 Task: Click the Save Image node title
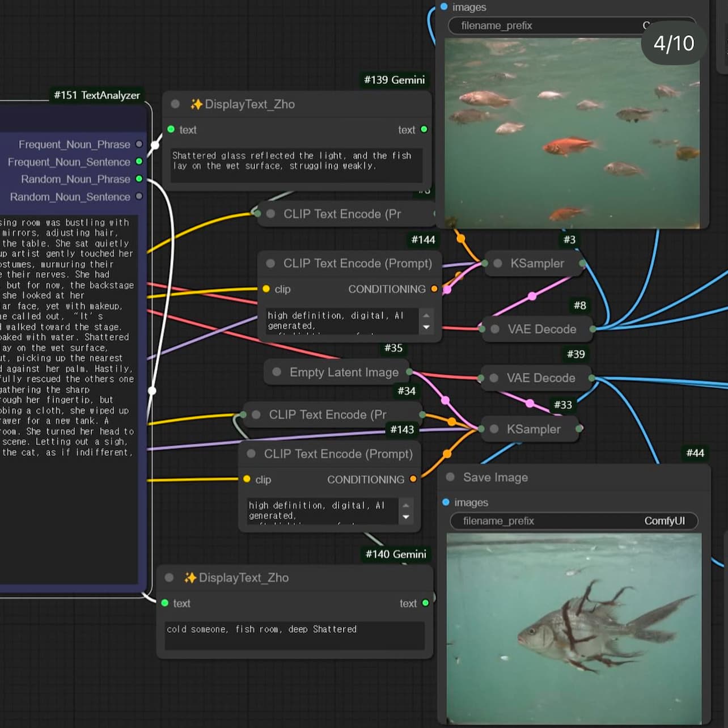point(495,477)
